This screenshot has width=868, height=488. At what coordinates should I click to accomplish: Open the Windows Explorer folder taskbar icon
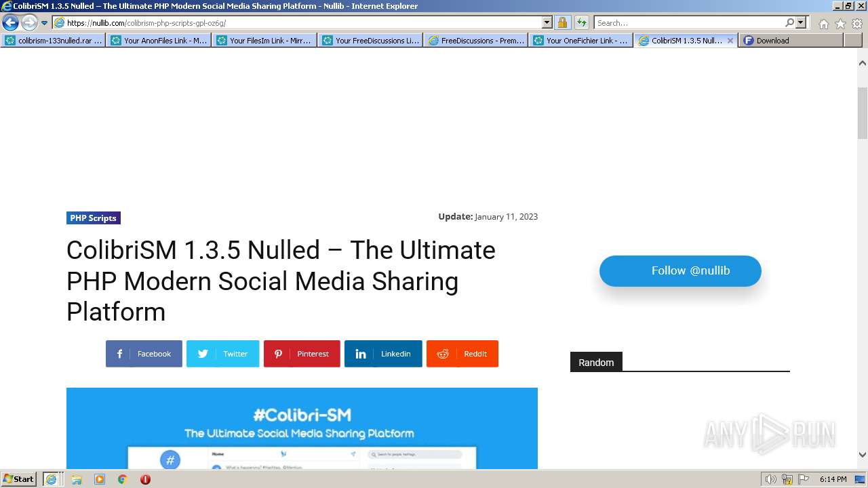[x=77, y=479]
